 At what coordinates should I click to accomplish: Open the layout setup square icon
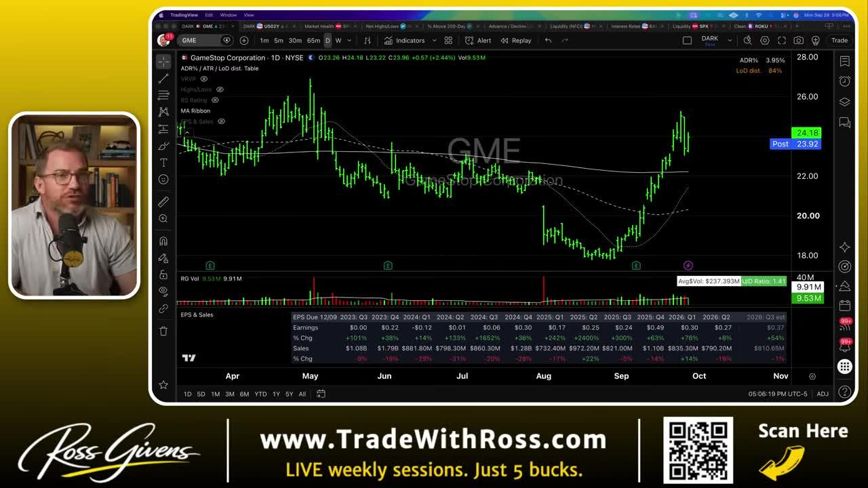687,41
